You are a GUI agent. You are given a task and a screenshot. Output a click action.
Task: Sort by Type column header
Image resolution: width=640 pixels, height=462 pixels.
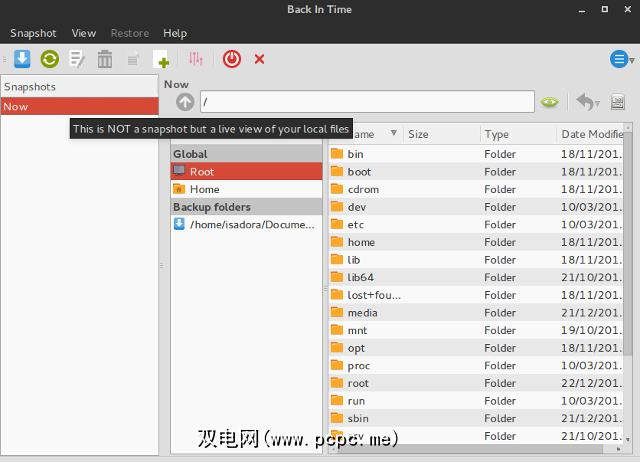click(518, 134)
